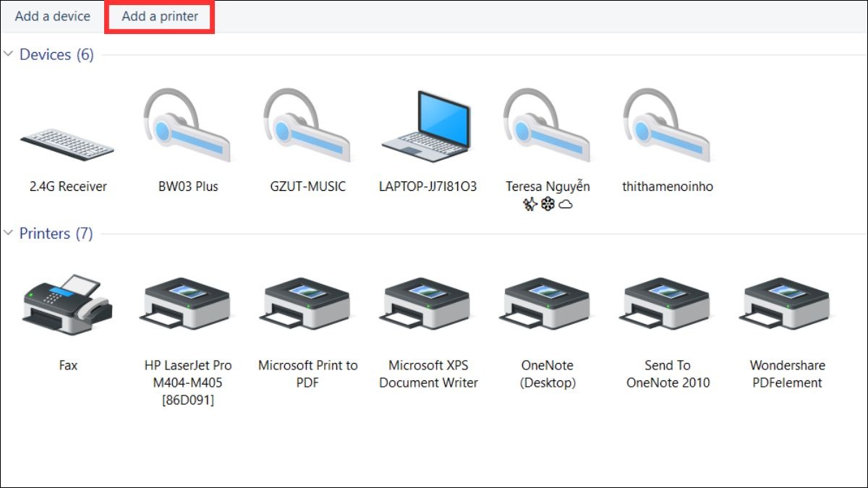
Task: Select the Fax machine icon
Action: point(67,307)
